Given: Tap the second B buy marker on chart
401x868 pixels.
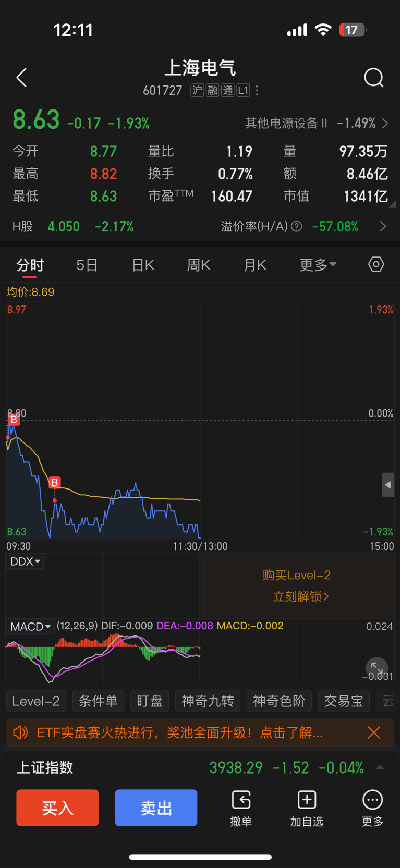Looking at the screenshot, I should pyautogui.click(x=55, y=482).
